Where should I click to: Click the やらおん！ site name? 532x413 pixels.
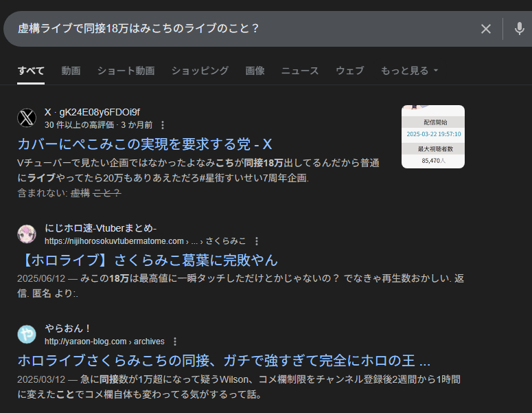(68, 328)
